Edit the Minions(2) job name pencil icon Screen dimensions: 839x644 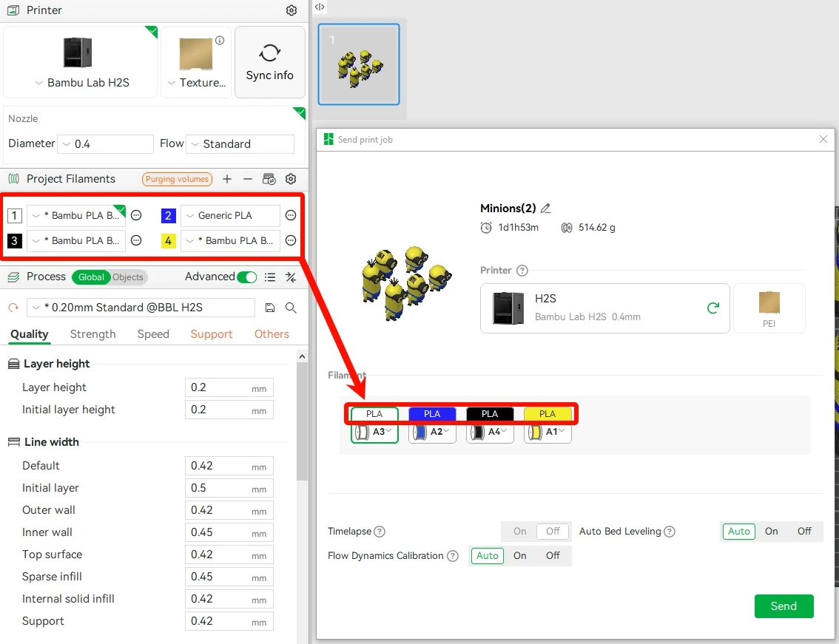click(545, 208)
